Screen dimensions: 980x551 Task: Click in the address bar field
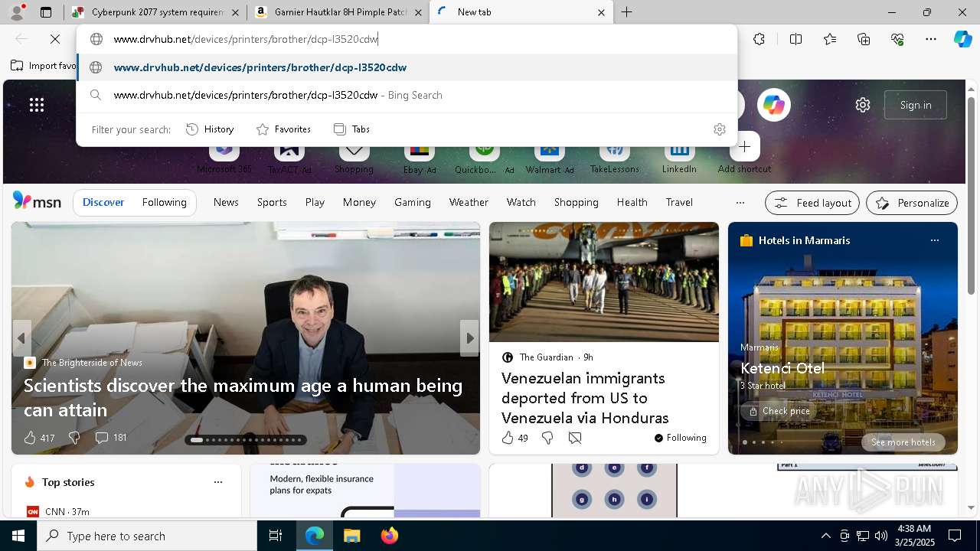pyautogui.click(x=407, y=39)
